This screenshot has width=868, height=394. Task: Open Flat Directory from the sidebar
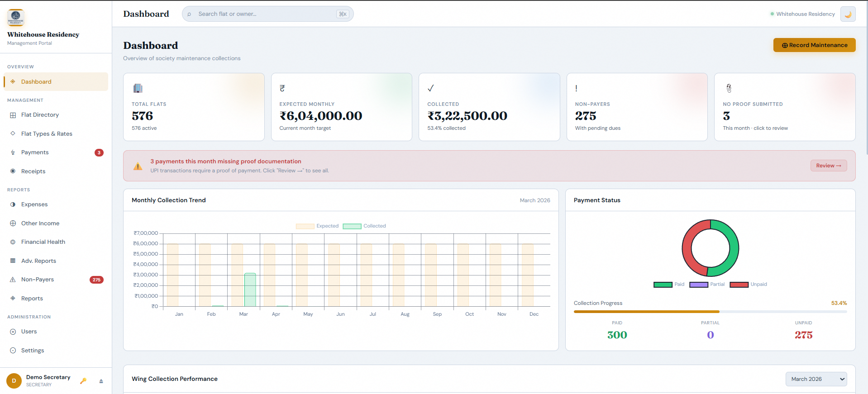40,115
